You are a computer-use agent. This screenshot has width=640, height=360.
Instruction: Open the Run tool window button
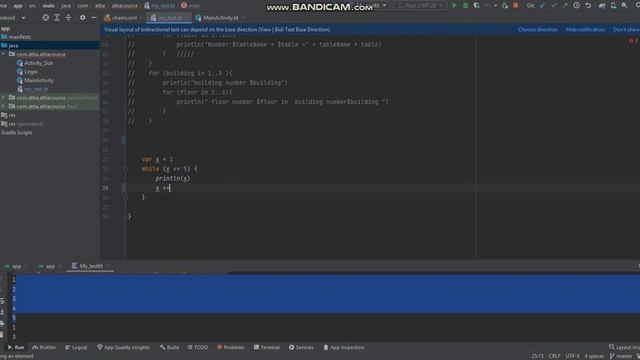pos(16,347)
